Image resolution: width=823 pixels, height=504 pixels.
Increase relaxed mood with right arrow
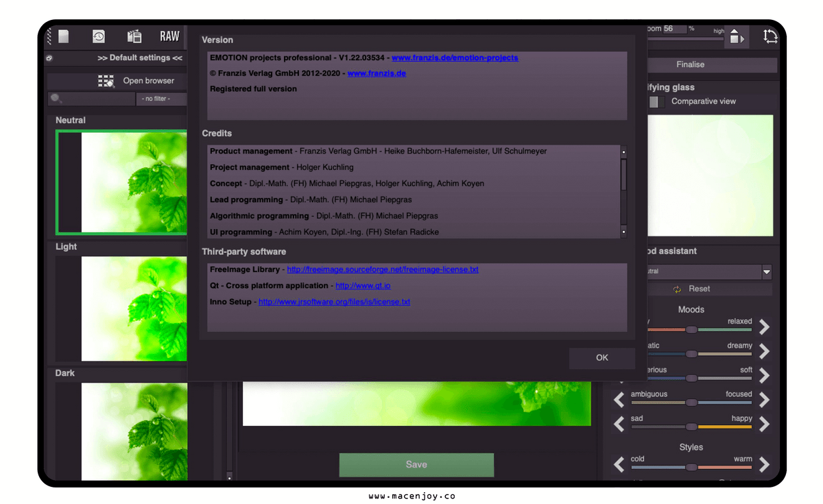764,326
